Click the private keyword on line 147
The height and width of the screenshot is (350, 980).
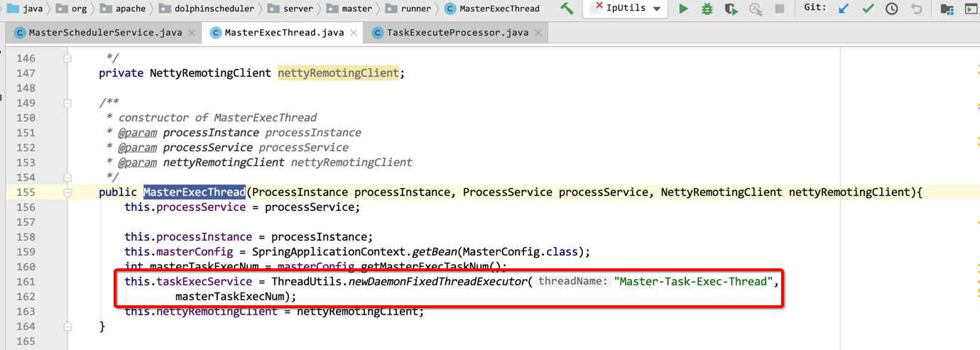pos(121,73)
